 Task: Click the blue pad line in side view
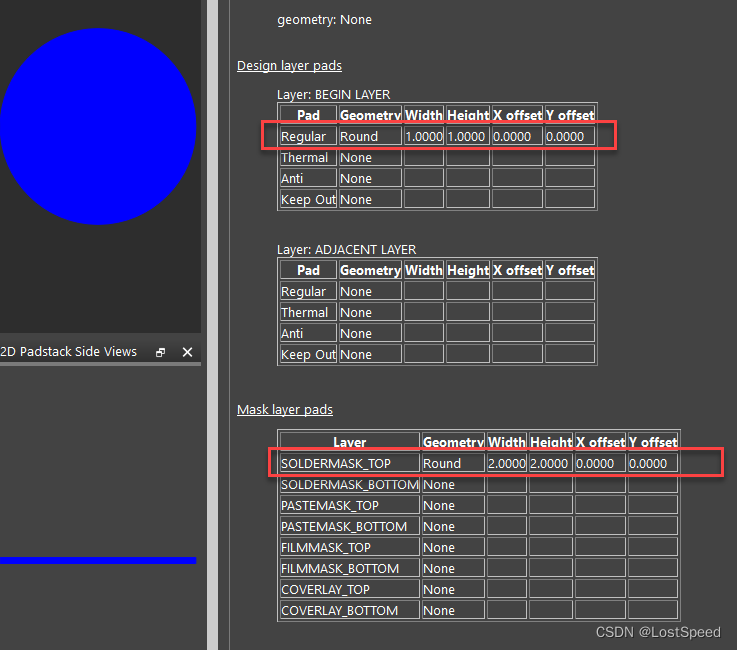pos(97,560)
